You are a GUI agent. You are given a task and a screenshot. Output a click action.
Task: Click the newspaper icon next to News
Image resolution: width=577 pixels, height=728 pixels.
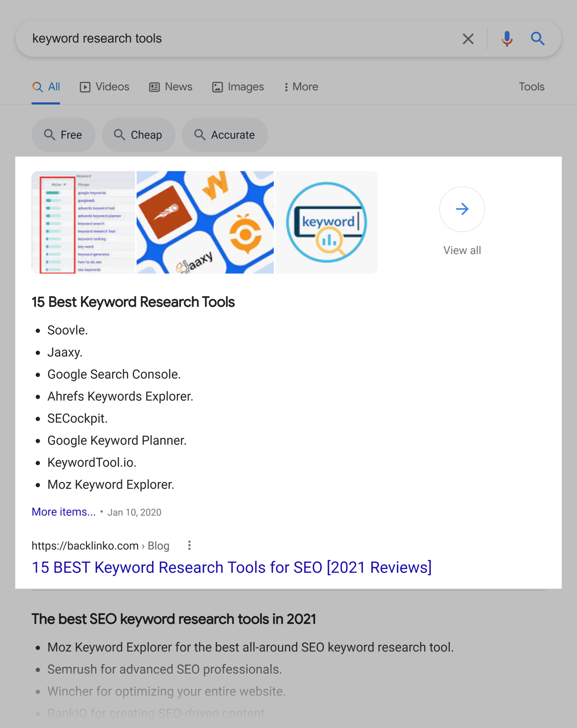click(x=154, y=86)
